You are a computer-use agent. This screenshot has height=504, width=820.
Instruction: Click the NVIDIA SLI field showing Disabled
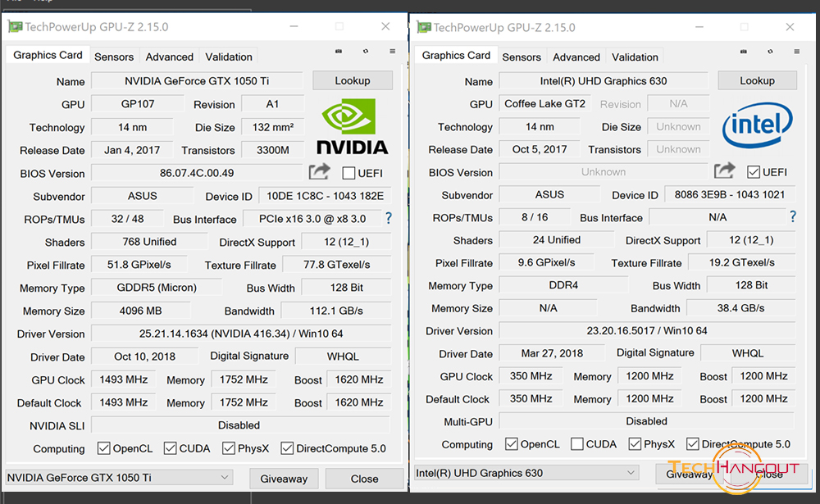tap(240, 425)
